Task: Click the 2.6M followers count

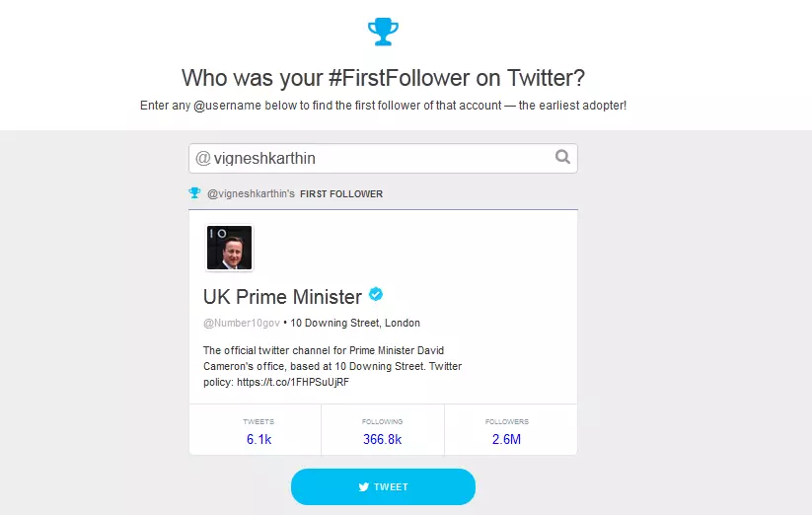Action: point(506,439)
